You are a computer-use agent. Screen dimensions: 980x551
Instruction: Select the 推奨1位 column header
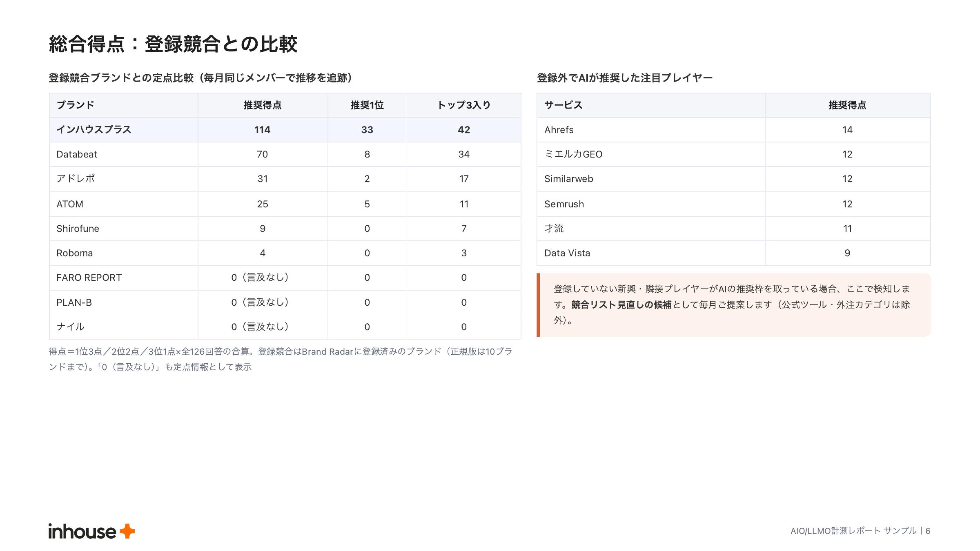pos(367,105)
